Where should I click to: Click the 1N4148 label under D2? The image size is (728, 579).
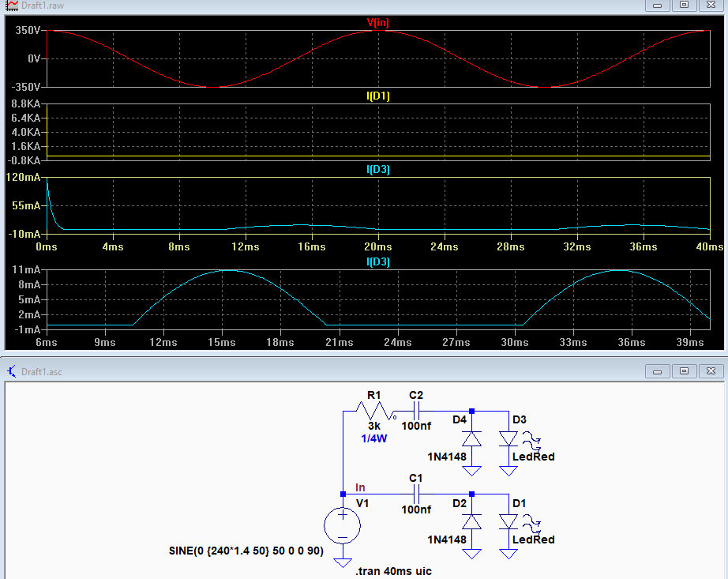click(447, 540)
